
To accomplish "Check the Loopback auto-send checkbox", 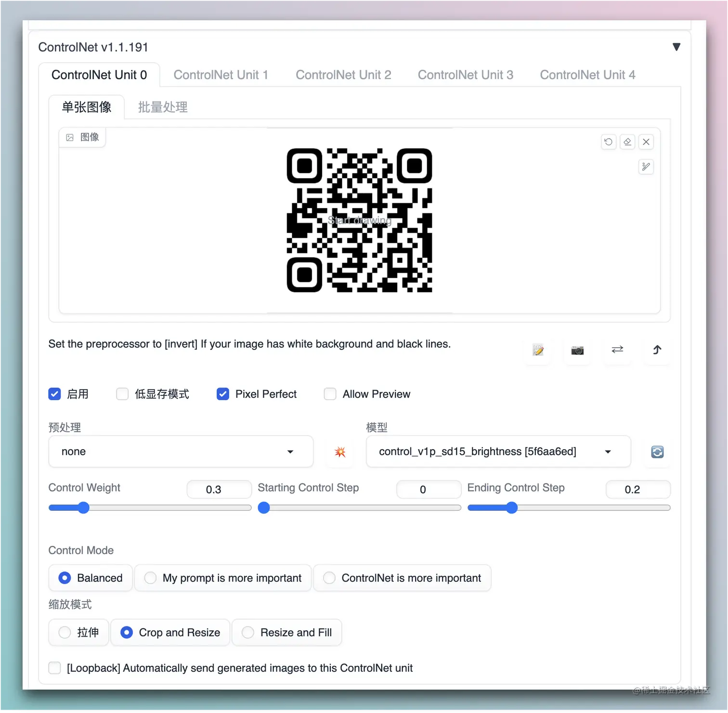I will [55, 668].
